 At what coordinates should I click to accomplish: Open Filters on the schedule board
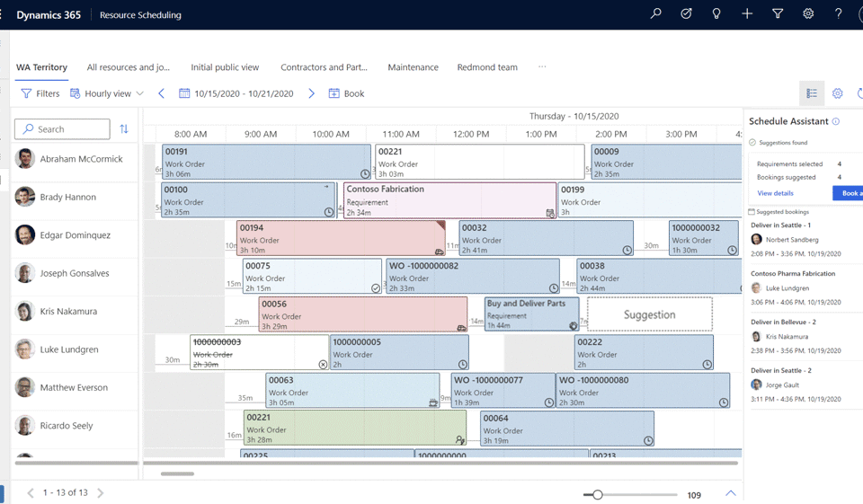40,93
